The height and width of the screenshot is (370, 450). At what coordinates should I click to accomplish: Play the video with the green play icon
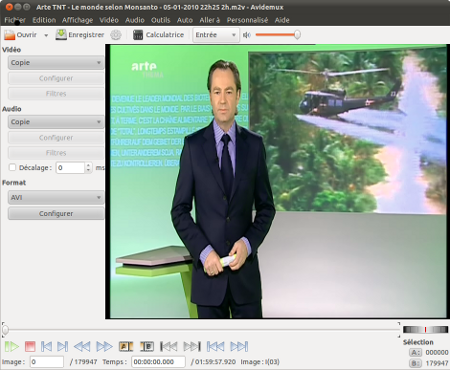click(x=12, y=347)
